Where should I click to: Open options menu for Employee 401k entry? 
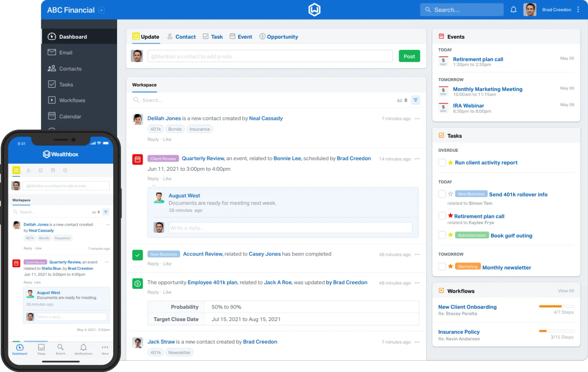coord(417,283)
